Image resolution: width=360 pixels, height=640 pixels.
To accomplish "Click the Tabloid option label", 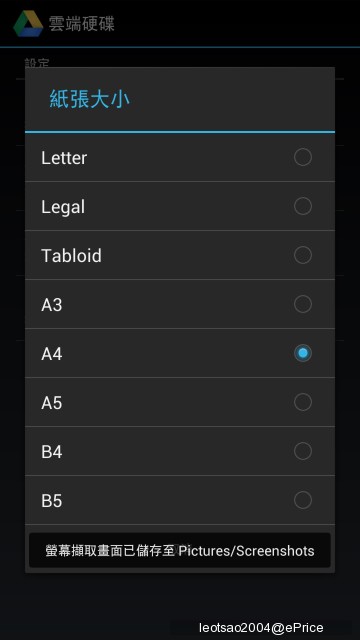I will click(x=71, y=256).
